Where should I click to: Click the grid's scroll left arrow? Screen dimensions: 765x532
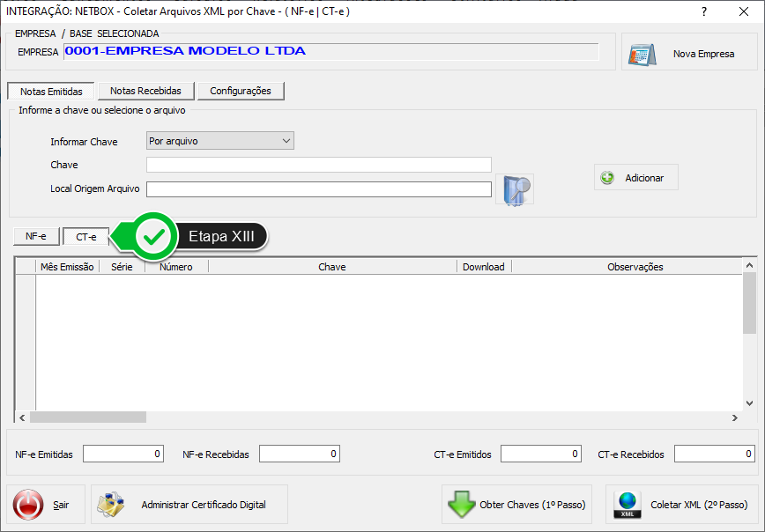pos(22,417)
